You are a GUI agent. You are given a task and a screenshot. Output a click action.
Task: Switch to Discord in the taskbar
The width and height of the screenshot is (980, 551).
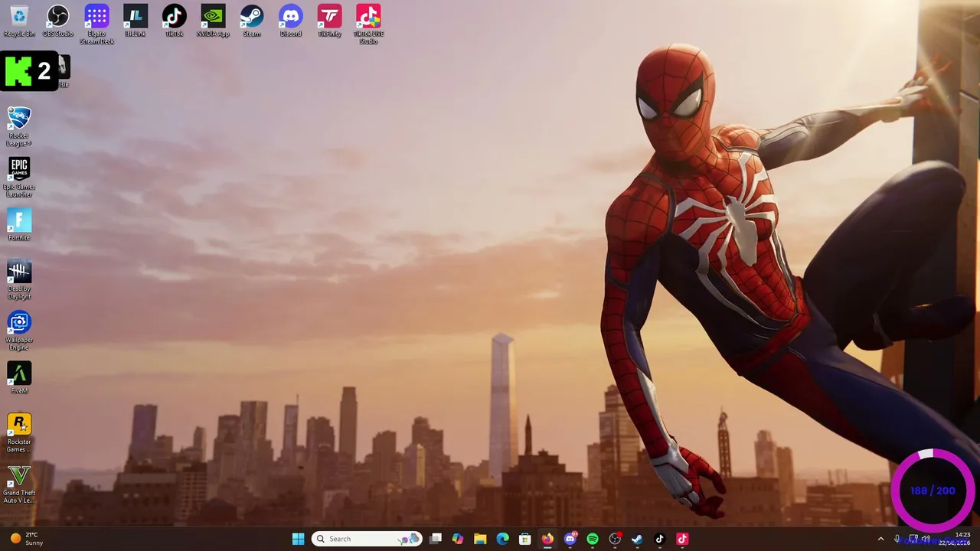pos(570,539)
